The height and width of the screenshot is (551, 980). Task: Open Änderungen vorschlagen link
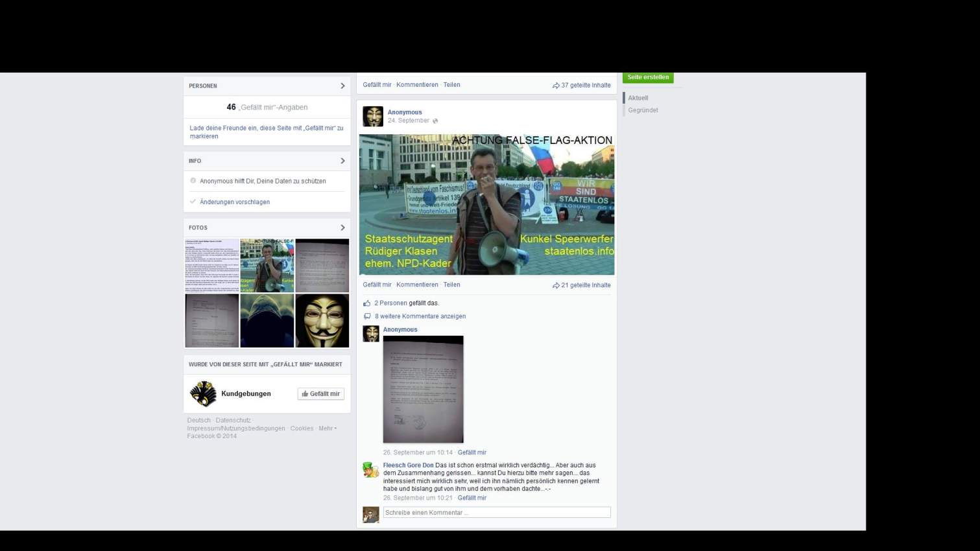point(235,202)
